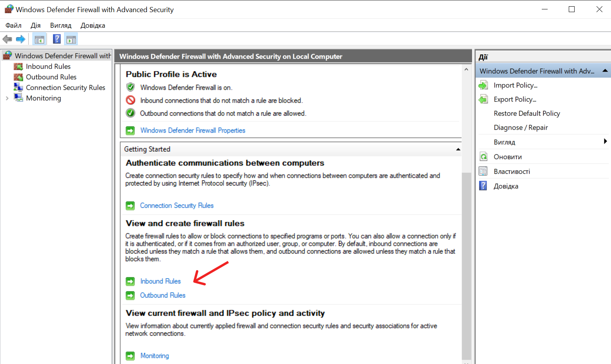Click the back arrow toolbar icon
611x364 pixels.
[7, 39]
